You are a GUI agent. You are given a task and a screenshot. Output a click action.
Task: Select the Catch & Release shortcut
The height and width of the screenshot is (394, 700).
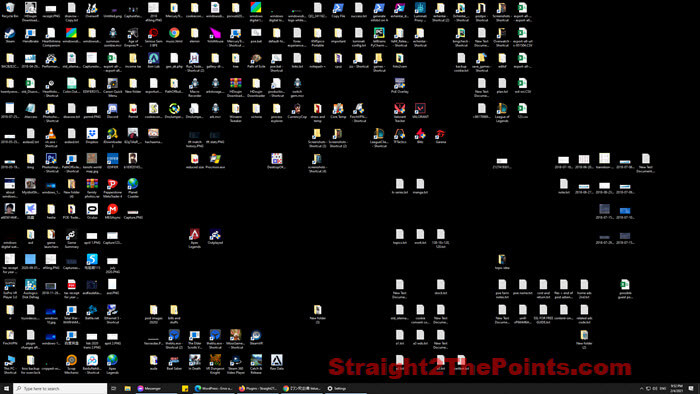(x=256, y=365)
